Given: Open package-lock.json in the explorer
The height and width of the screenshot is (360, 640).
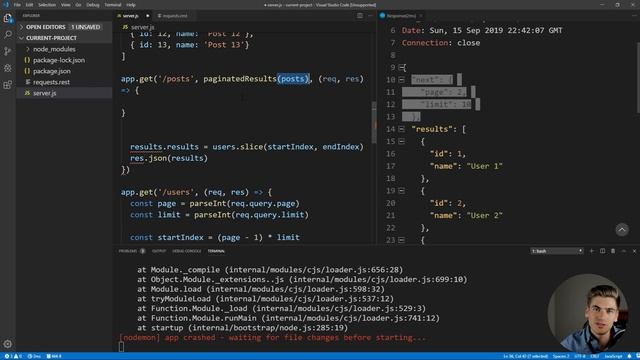Looking at the screenshot, I should (x=59, y=60).
